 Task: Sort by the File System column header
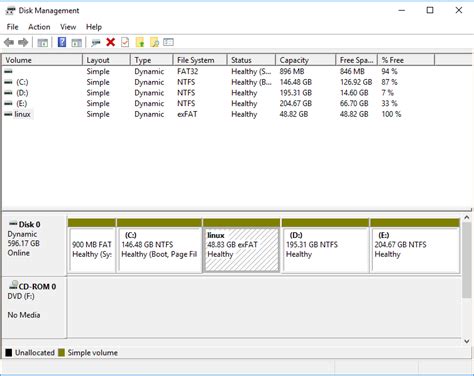click(x=200, y=60)
